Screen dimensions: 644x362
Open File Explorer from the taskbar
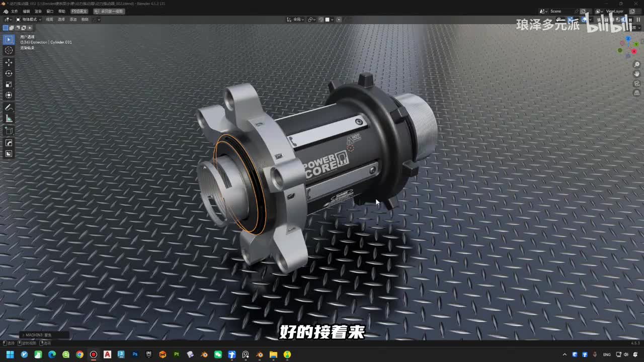pyautogui.click(x=273, y=354)
